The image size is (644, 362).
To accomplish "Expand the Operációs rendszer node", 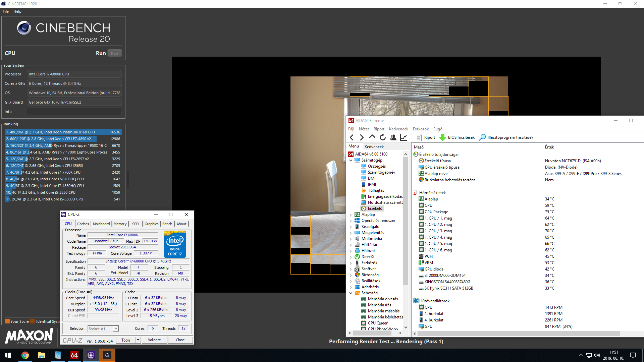I will click(351, 221).
